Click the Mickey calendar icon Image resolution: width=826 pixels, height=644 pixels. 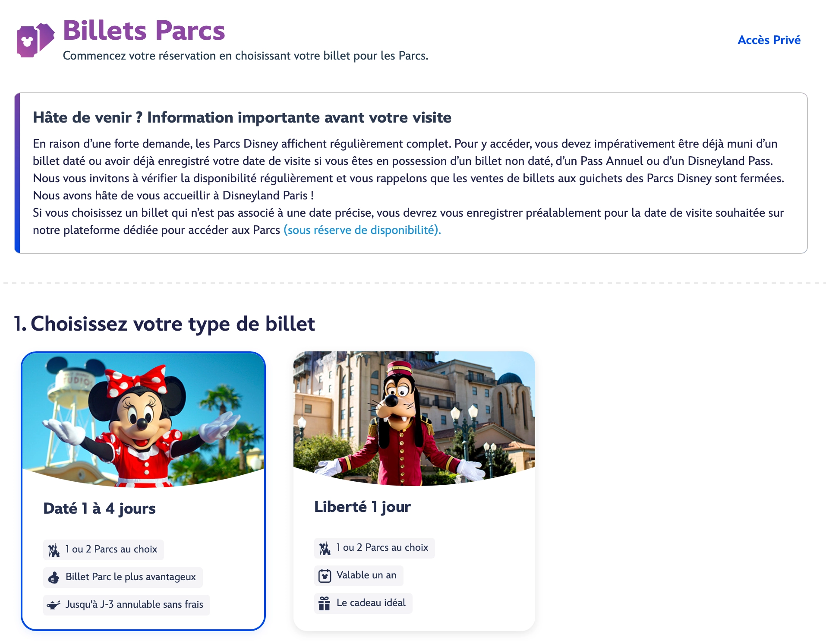[325, 576]
